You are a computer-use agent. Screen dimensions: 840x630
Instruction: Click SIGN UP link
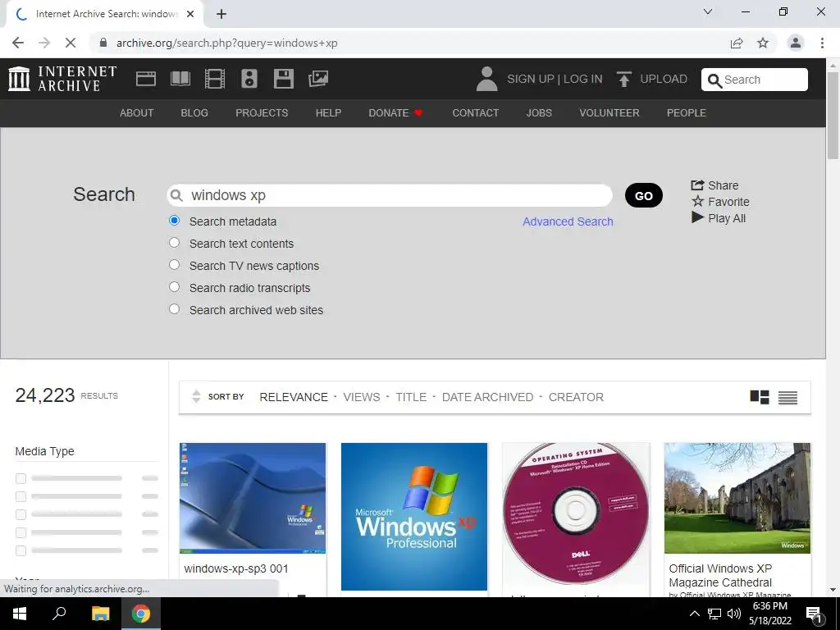click(x=531, y=79)
